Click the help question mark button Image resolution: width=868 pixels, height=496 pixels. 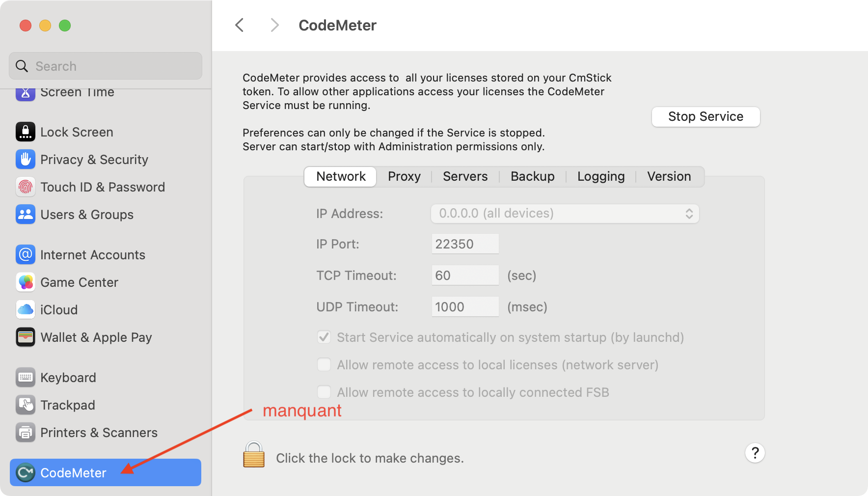755,453
